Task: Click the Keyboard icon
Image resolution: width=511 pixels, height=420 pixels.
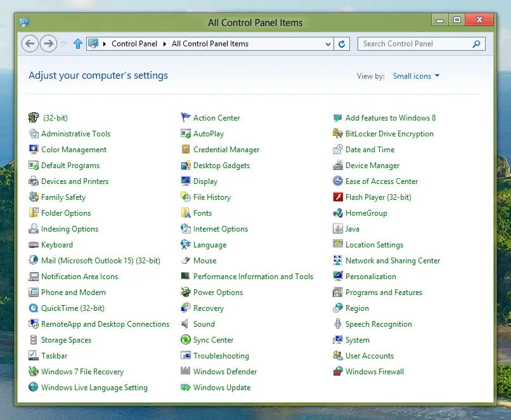Action: coord(33,244)
